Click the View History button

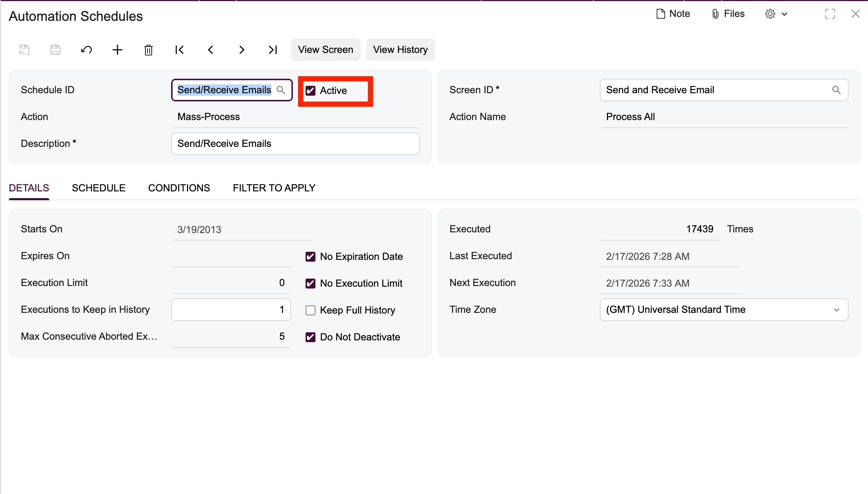point(400,50)
